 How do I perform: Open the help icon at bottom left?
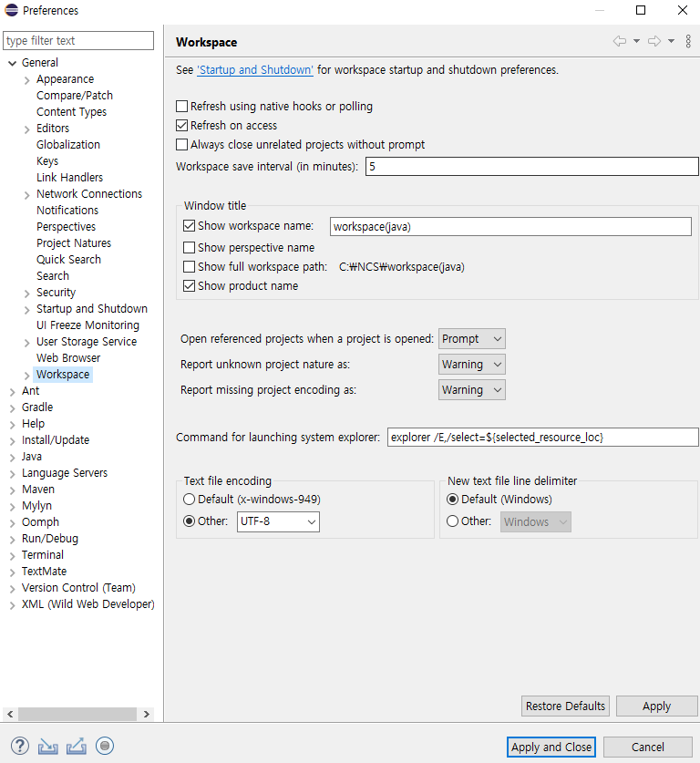tap(20, 746)
